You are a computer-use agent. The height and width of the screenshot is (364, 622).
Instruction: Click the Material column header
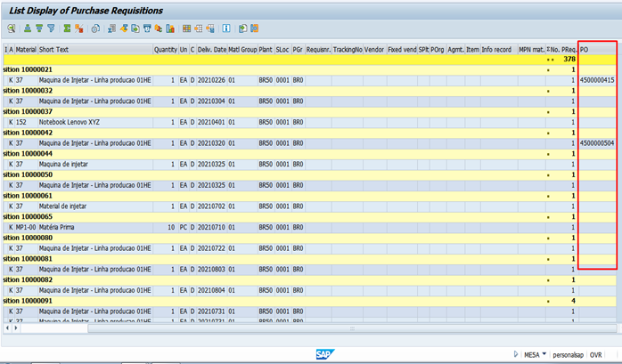[x=24, y=50]
